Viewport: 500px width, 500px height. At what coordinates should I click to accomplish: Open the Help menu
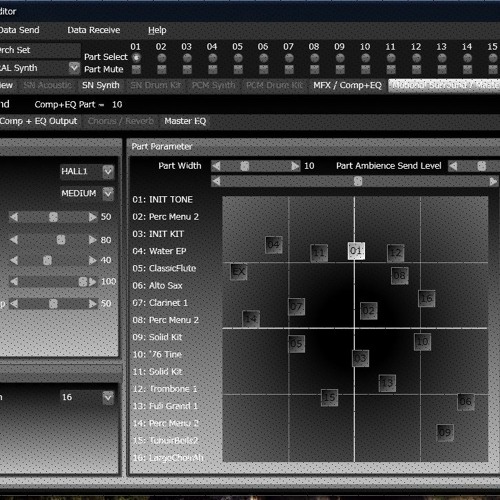[x=157, y=30]
